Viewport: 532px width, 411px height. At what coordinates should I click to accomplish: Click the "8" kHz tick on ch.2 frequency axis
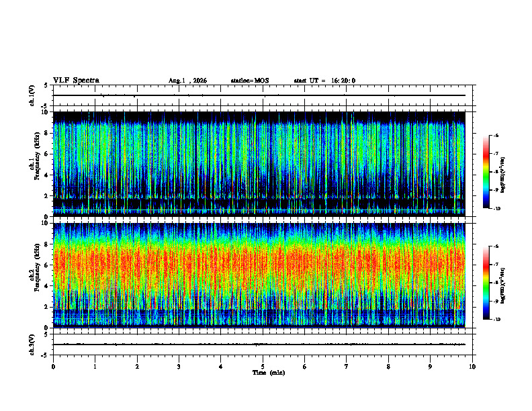(x=46, y=244)
